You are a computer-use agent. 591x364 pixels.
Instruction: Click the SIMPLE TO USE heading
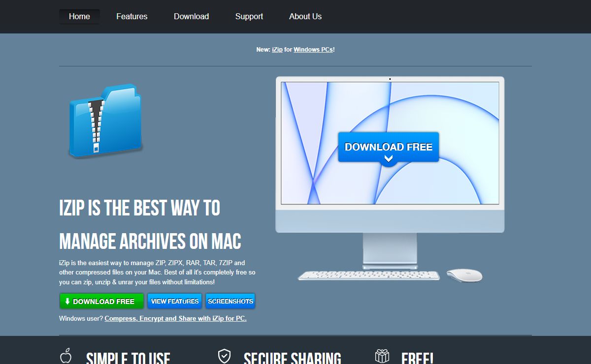coord(128,358)
